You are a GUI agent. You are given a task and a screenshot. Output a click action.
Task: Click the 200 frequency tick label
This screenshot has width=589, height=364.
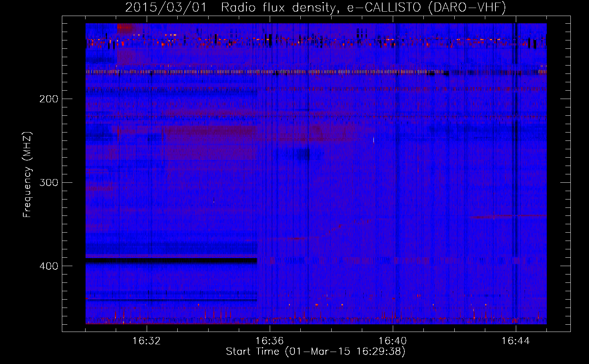pos(49,99)
